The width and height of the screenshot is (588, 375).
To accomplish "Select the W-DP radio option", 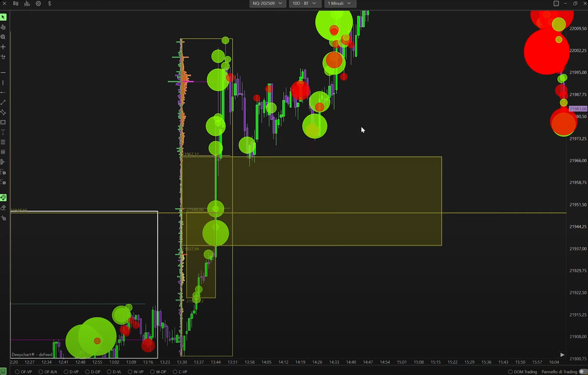I will click(x=153, y=372).
